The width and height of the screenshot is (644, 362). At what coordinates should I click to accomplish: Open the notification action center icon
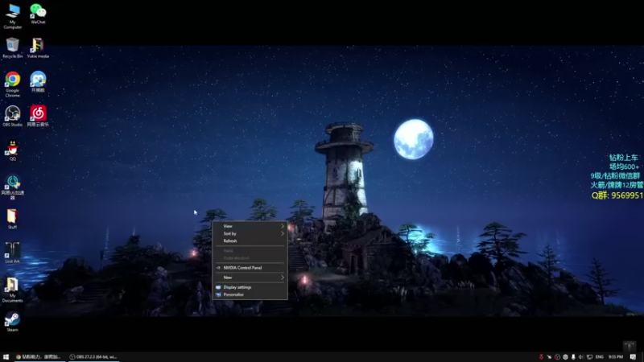tap(633, 357)
